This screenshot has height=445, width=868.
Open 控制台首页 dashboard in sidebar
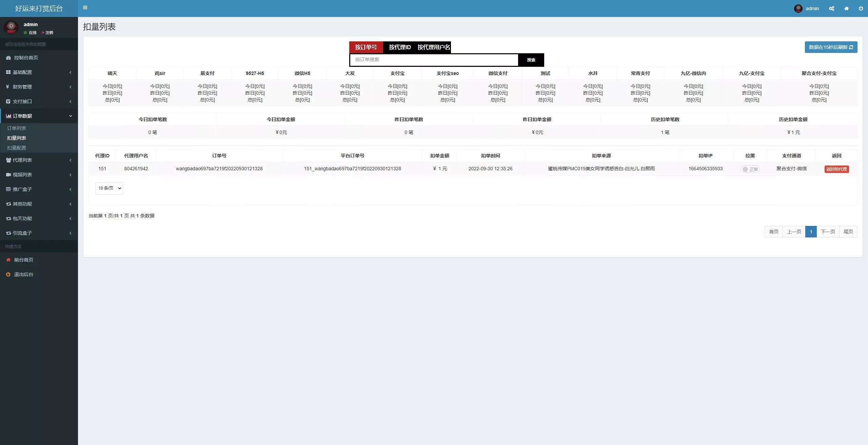39,58
